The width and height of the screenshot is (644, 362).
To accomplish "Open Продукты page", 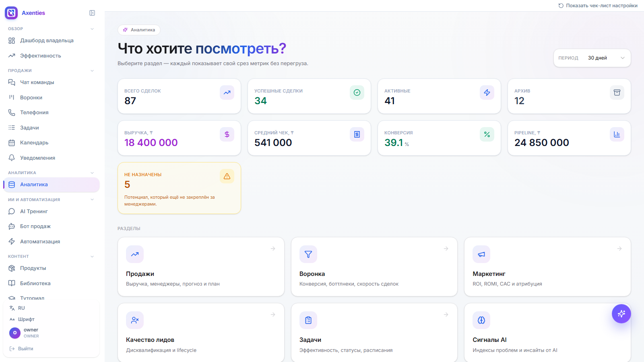I will pyautogui.click(x=51, y=268).
